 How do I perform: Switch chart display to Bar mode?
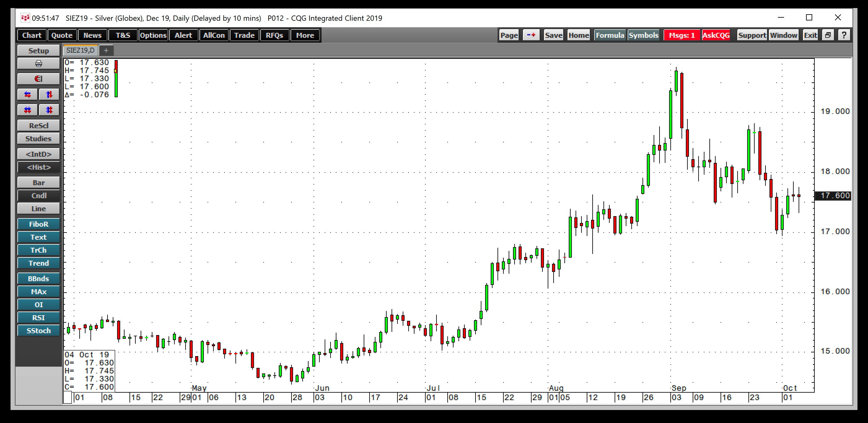(x=38, y=182)
